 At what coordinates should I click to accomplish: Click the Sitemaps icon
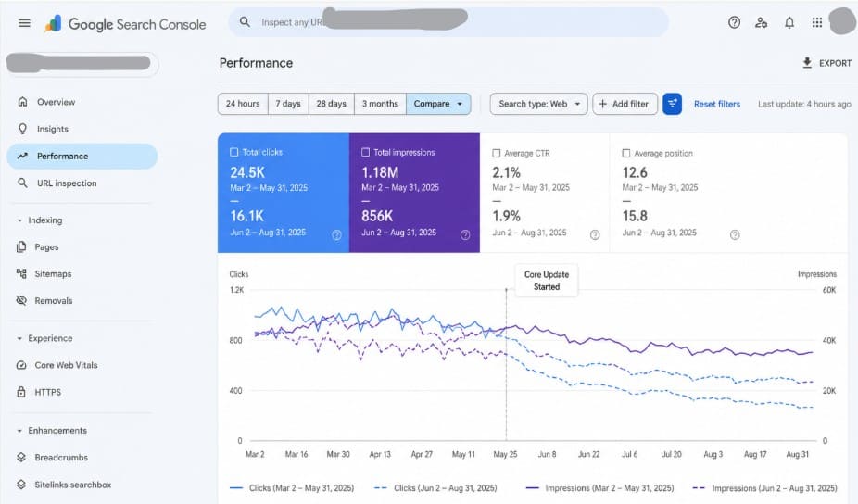pyautogui.click(x=21, y=273)
